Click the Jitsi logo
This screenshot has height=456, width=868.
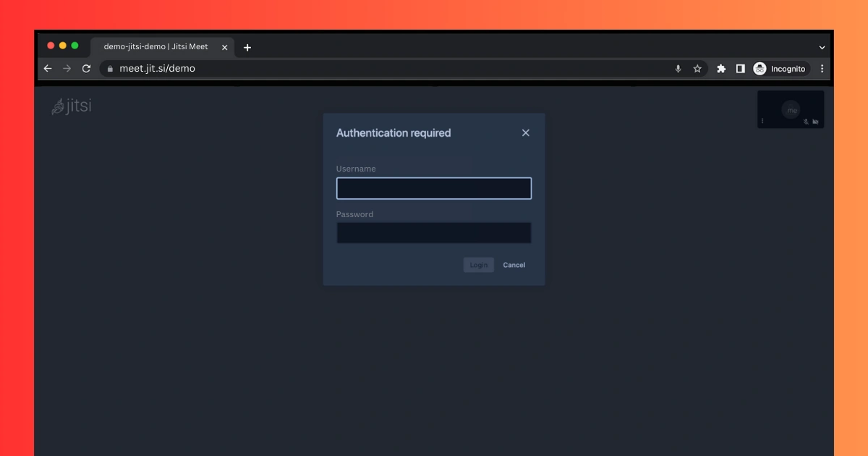[x=72, y=106]
